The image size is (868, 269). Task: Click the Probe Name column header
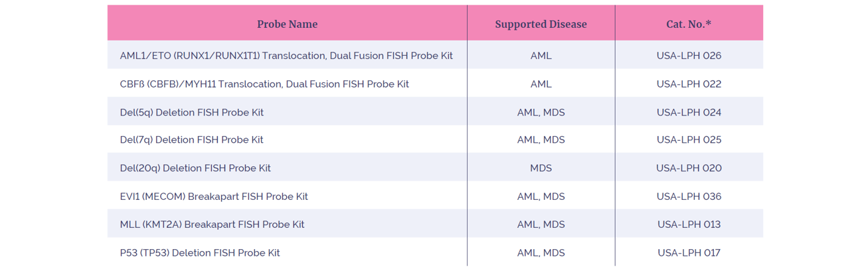pos(287,24)
